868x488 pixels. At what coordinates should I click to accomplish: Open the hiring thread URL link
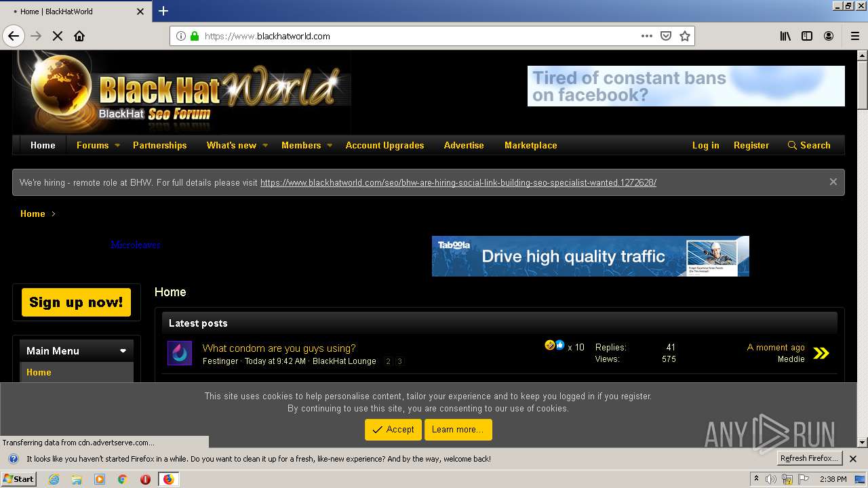[x=458, y=182]
